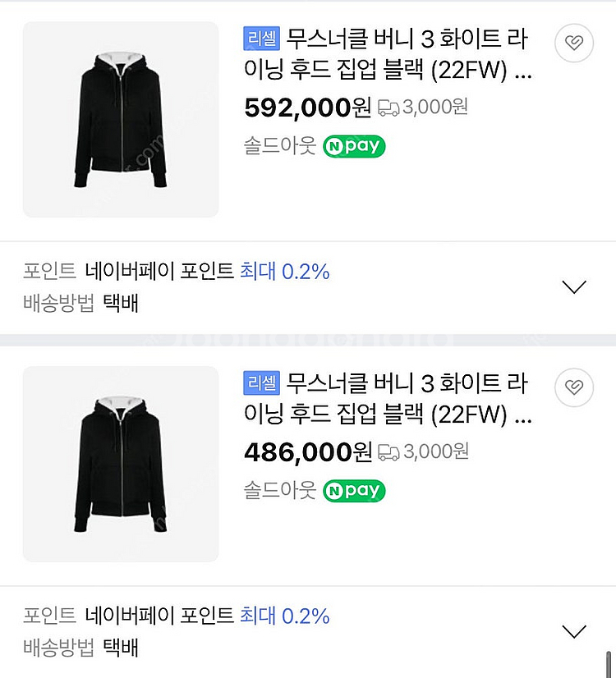Screen dimensions: 616x678
Task: Expand point details under the 486,000원 listing
Action: 573,631
